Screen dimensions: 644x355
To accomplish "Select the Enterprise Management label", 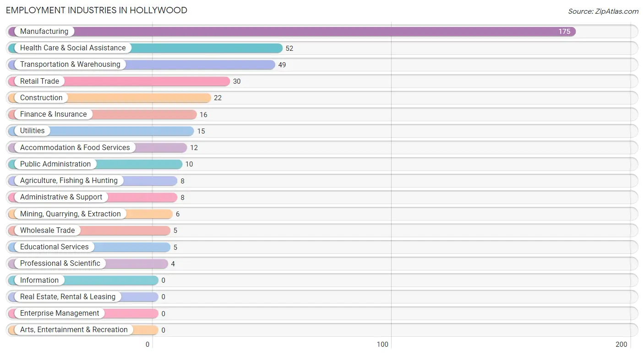I will click(x=60, y=313).
